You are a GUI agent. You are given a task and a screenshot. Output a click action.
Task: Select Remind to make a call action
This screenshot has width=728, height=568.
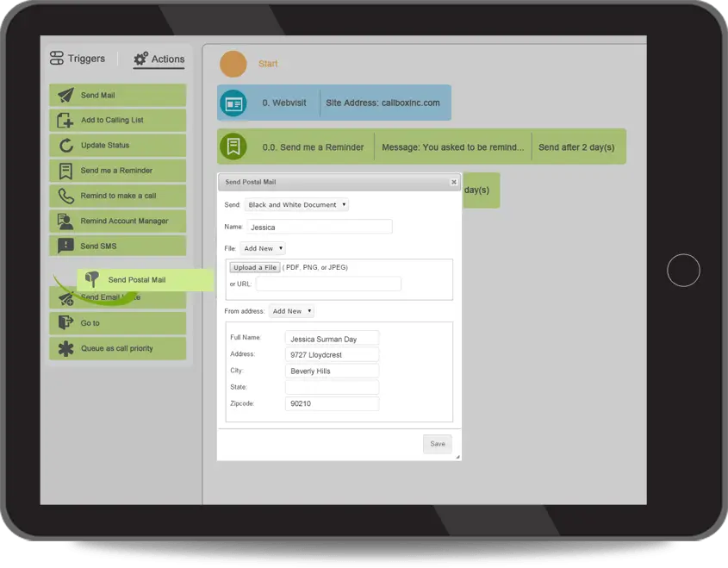click(117, 196)
